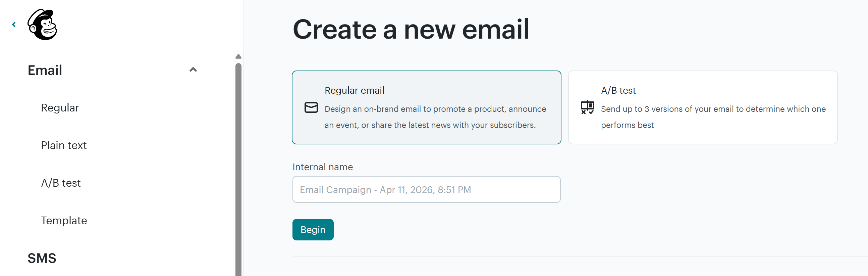Screen dimensions: 868x276
Task: Click the 'Send up to 3 versions' description text
Action: point(713,109)
